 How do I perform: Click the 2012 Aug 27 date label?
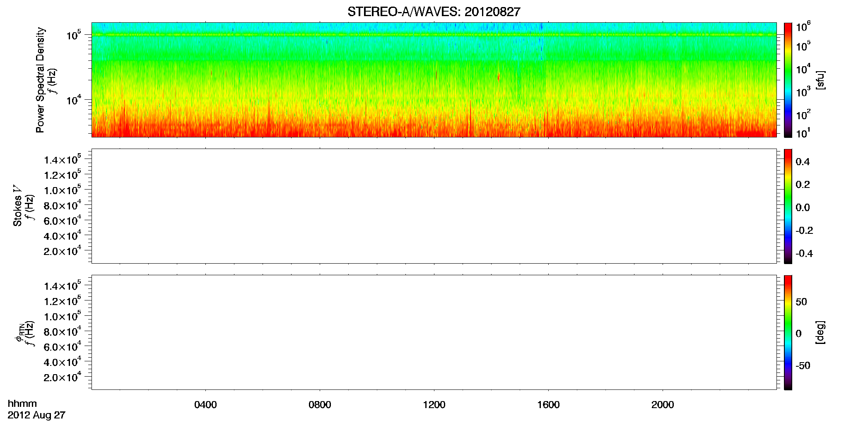(x=36, y=415)
